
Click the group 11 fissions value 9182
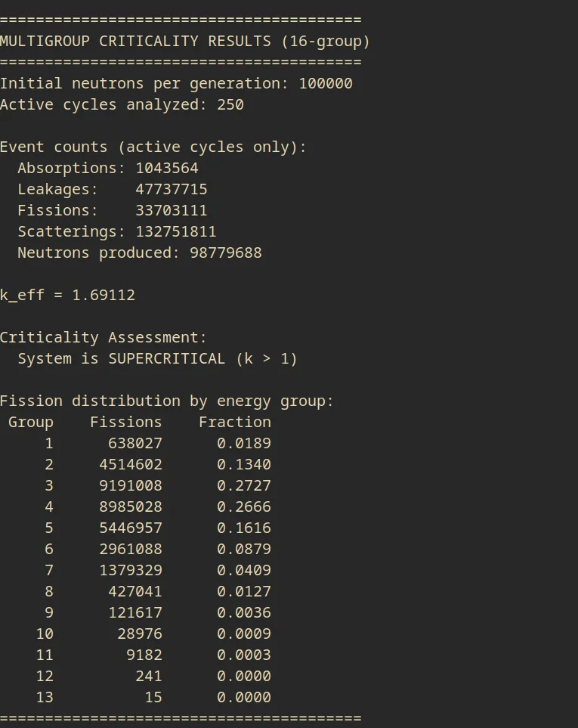pos(144,655)
